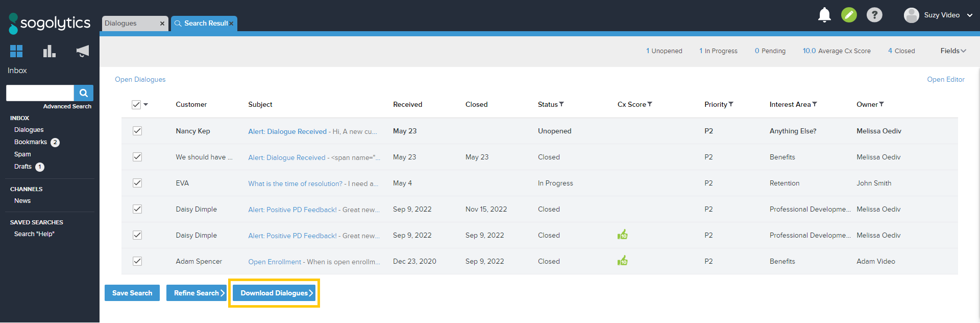Click the green pencil edit icon
This screenshot has width=980, height=323.
pyautogui.click(x=849, y=15)
